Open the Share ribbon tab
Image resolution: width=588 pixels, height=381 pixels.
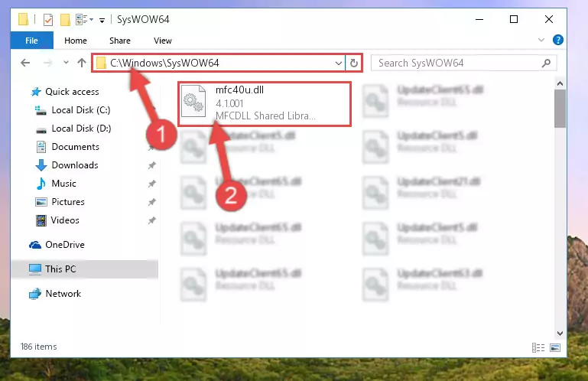pyautogui.click(x=120, y=41)
